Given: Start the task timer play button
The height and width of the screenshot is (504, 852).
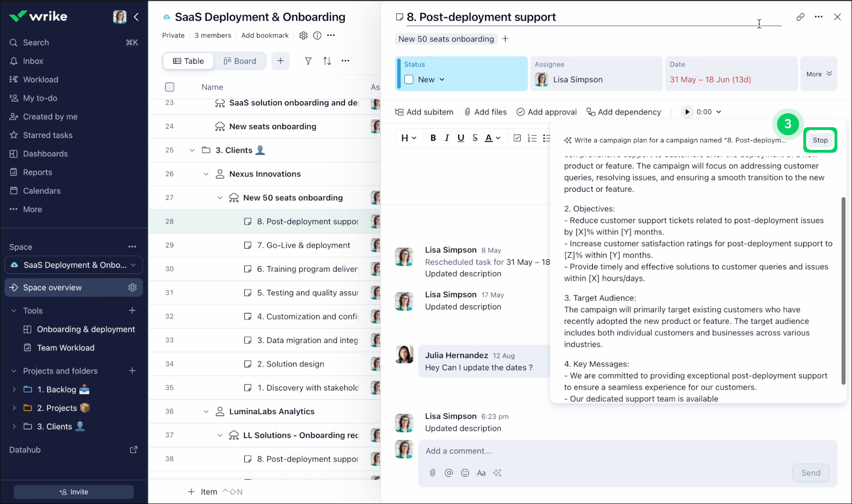Looking at the screenshot, I should 687,112.
